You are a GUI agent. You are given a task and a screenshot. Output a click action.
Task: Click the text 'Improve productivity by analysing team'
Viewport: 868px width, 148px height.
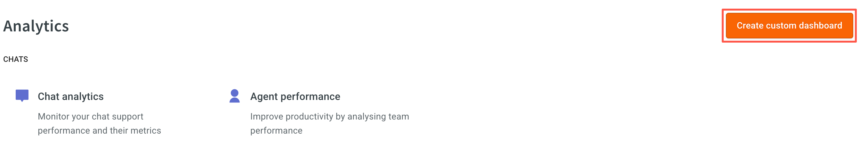[x=330, y=116]
